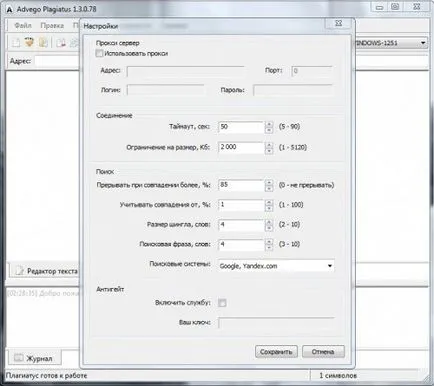Viewport: 434px width, 386px height.
Task: Click the Порт input field
Action: (312, 71)
